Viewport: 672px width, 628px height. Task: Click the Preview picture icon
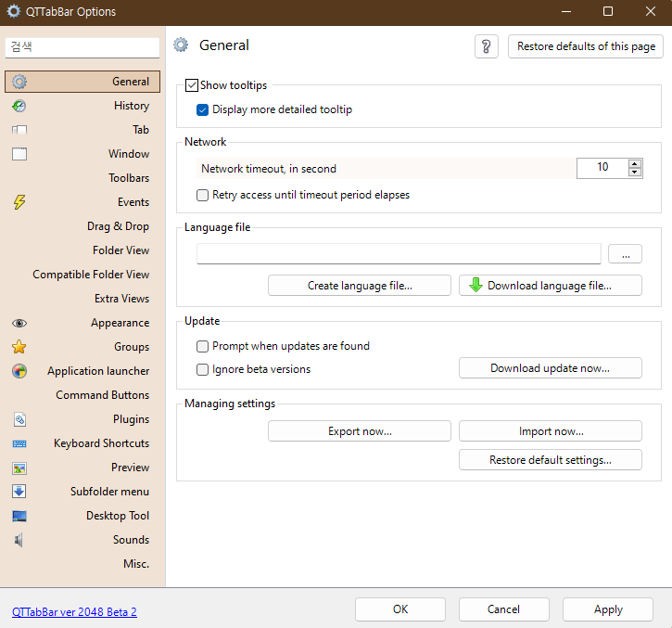(x=19, y=468)
